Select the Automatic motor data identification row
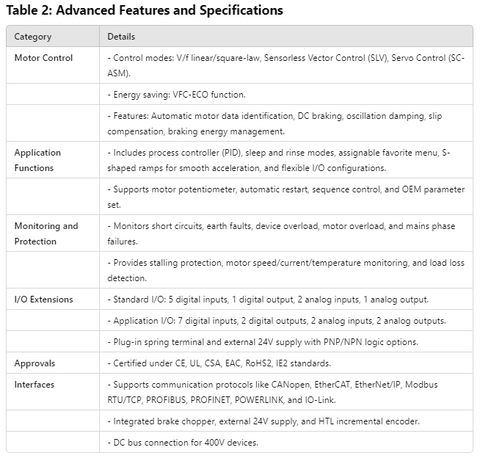The height and width of the screenshot is (461, 480). (x=286, y=123)
